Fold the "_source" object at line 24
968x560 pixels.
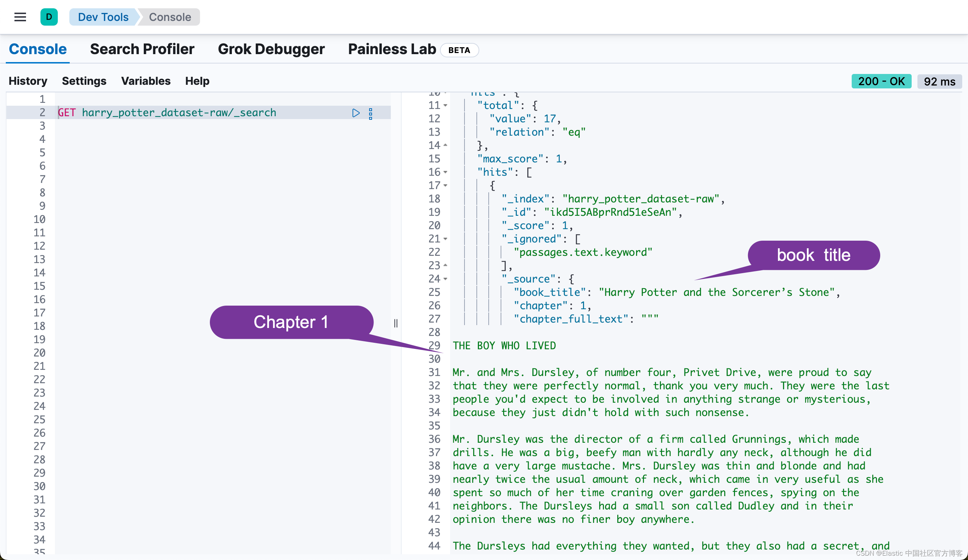445,279
